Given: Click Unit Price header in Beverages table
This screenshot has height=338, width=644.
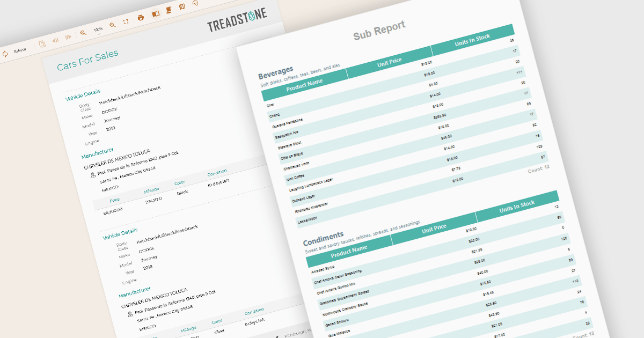Looking at the screenshot, I should pos(390,61).
